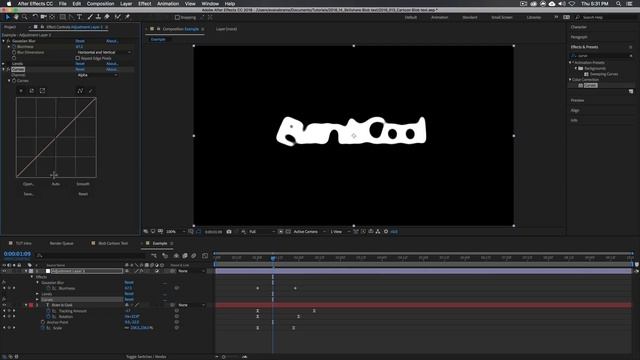This screenshot has height=360, width=640.
Task: Select the Hand tool
Action: (x=16, y=17)
